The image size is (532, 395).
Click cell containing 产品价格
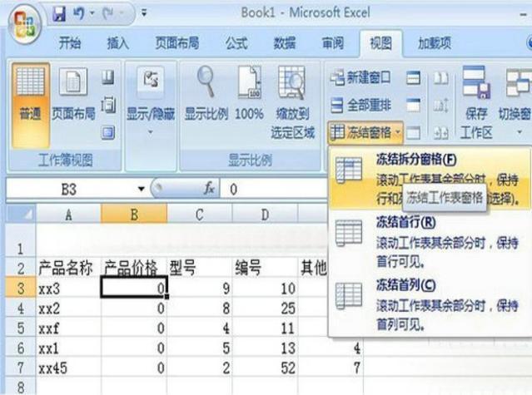[x=134, y=268]
